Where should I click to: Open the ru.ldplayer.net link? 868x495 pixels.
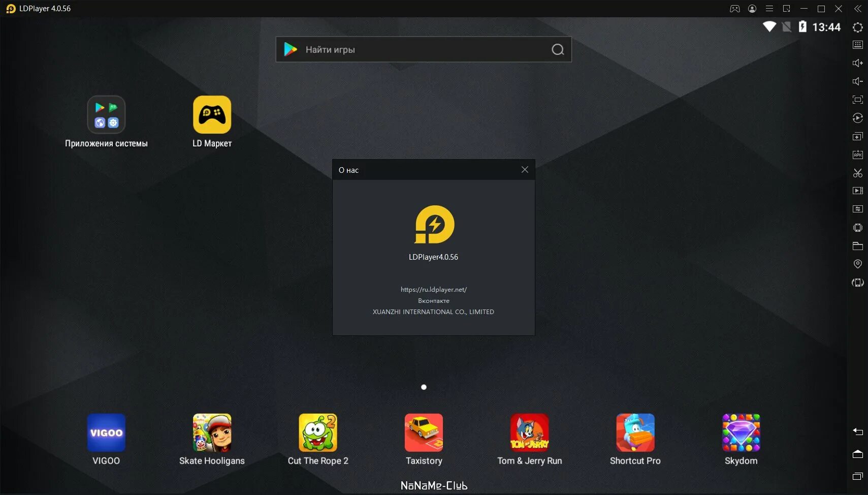click(x=433, y=289)
